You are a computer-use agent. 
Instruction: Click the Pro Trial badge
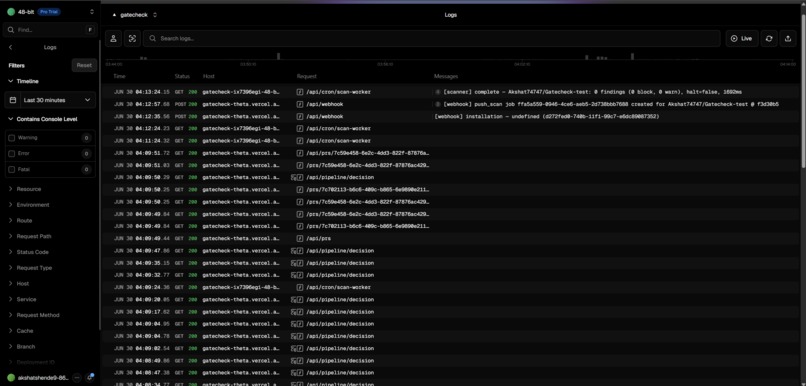[49, 11]
